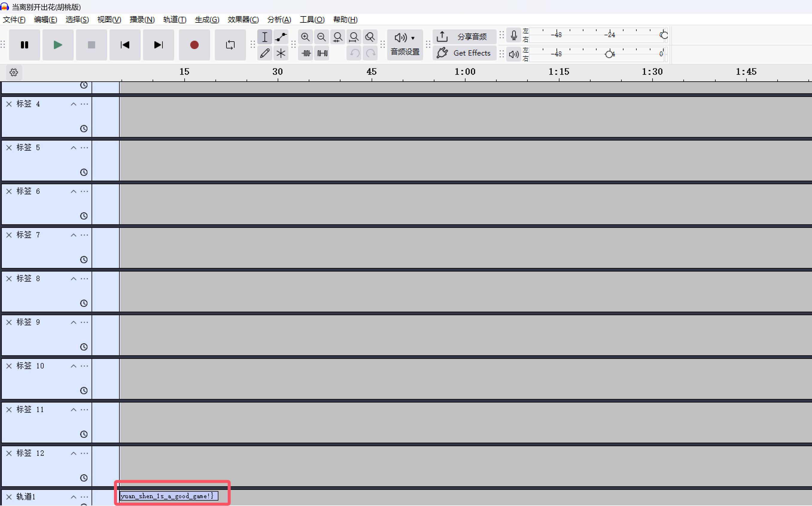Click the Zoom In magnifier
This screenshot has width=812, height=506.
click(x=305, y=37)
